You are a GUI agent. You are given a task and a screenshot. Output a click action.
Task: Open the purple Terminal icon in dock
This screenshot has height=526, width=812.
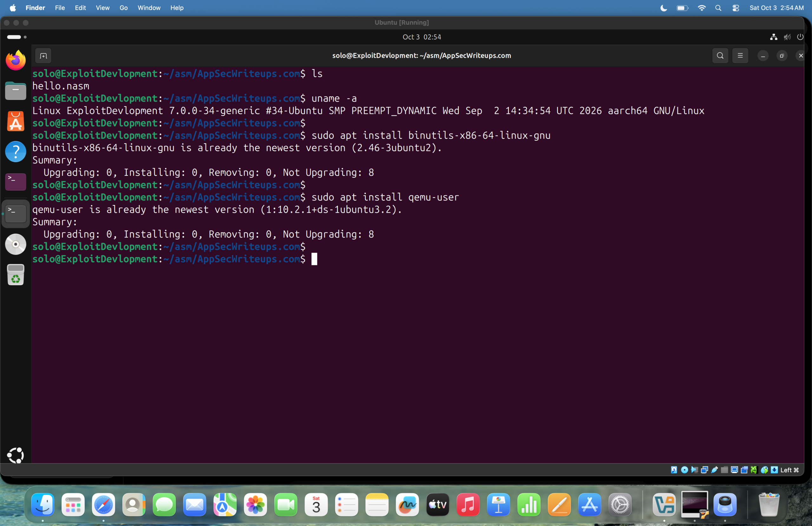16,182
